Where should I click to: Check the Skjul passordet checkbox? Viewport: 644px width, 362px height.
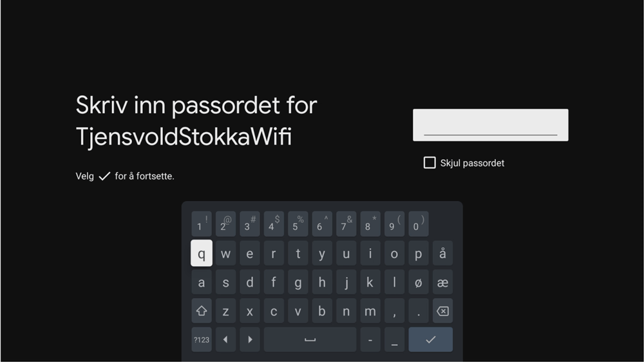(x=430, y=163)
